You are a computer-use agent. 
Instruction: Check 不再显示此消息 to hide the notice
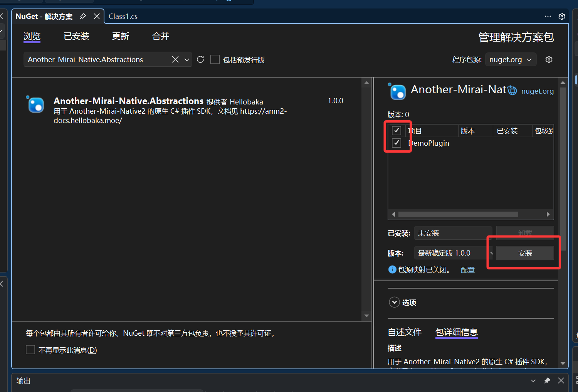click(30, 350)
